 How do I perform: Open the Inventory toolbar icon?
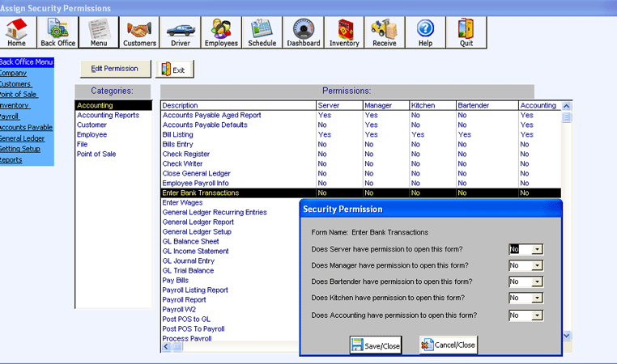point(344,32)
